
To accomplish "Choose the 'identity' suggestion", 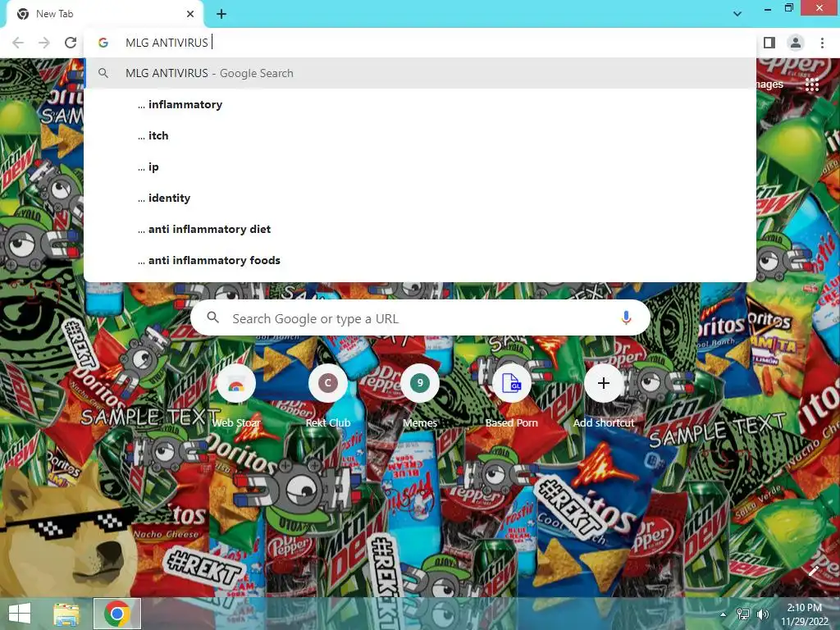I will pyautogui.click(x=420, y=198).
